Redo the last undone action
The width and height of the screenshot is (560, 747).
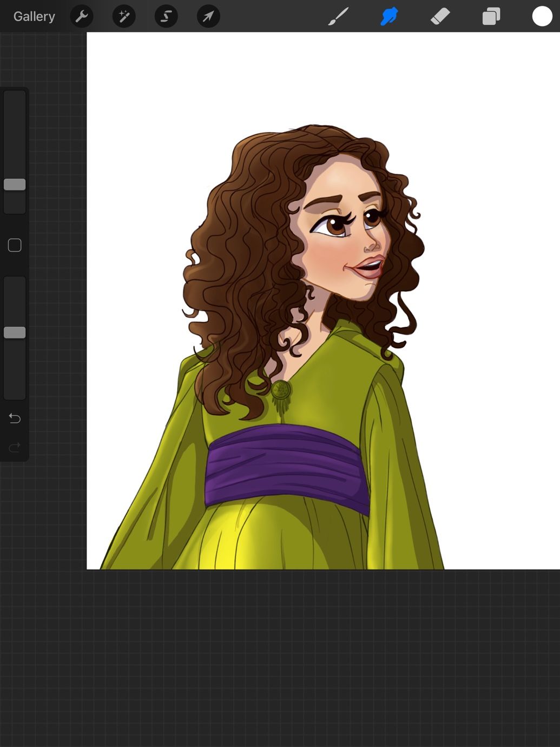pyautogui.click(x=15, y=447)
